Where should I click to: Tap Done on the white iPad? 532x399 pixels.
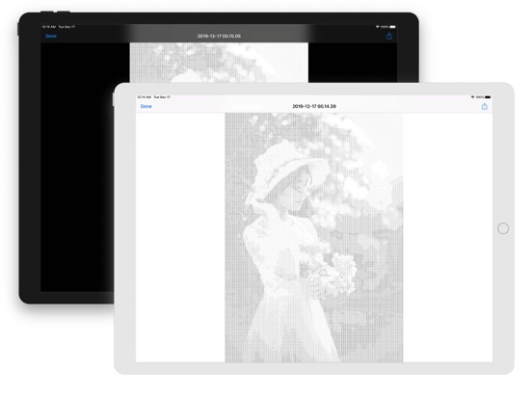(x=146, y=106)
